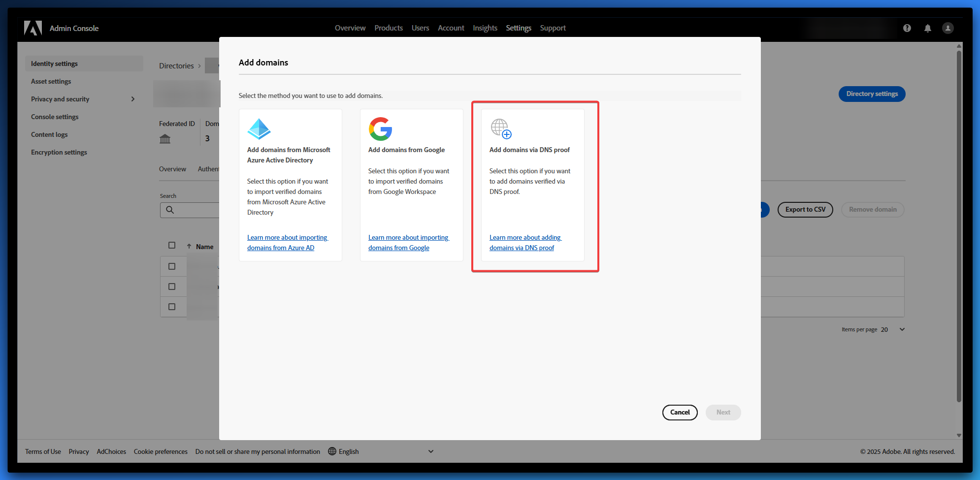
Task: Select the Google logo icon
Action: [x=380, y=129]
